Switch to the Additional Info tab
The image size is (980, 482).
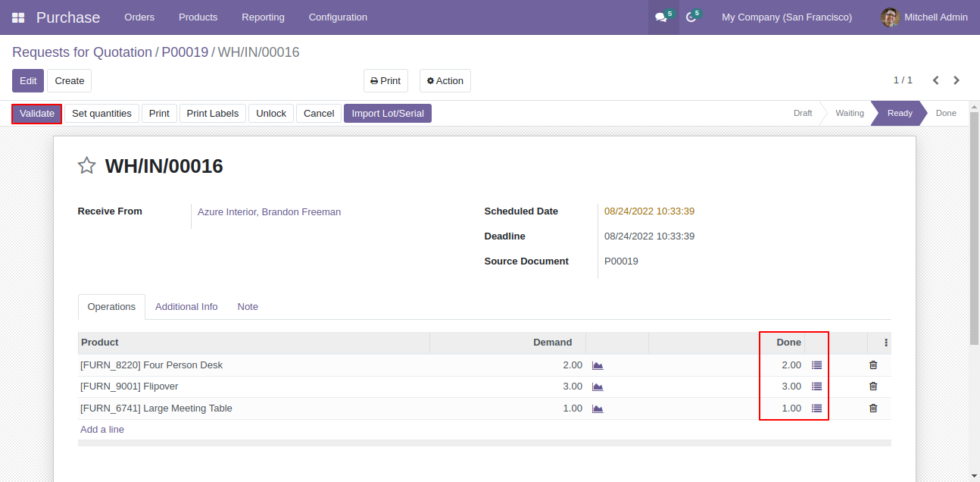[x=186, y=307]
